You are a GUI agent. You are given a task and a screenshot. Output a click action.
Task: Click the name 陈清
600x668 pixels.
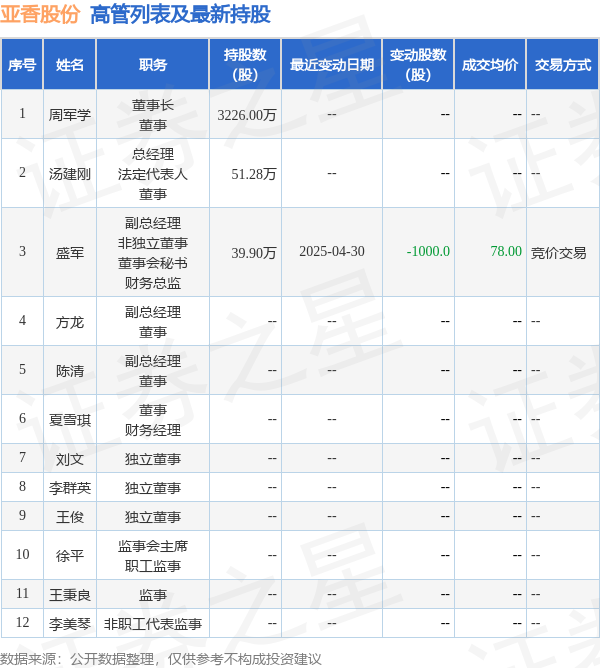click(70, 371)
